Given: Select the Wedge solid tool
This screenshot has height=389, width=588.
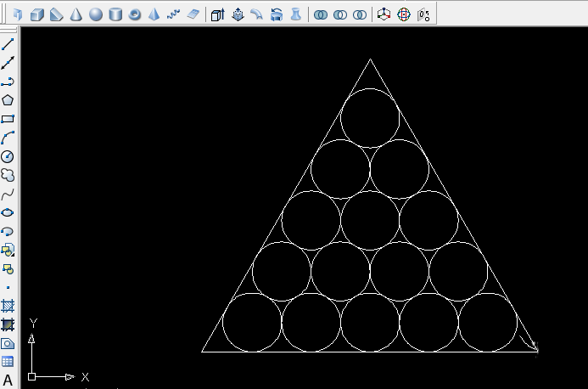Looking at the screenshot, I should pyautogui.click(x=57, y=14).
